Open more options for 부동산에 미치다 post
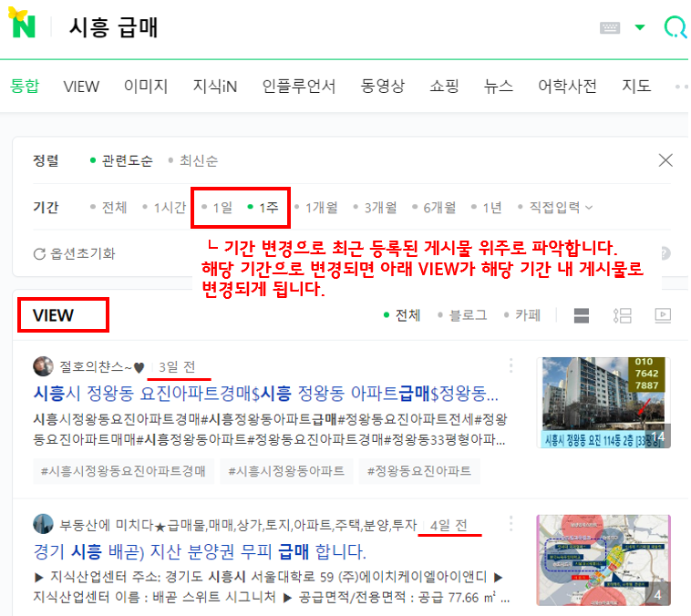Image resolution: width=691 pixels, height=616 pixels. [x=511, y=523]
